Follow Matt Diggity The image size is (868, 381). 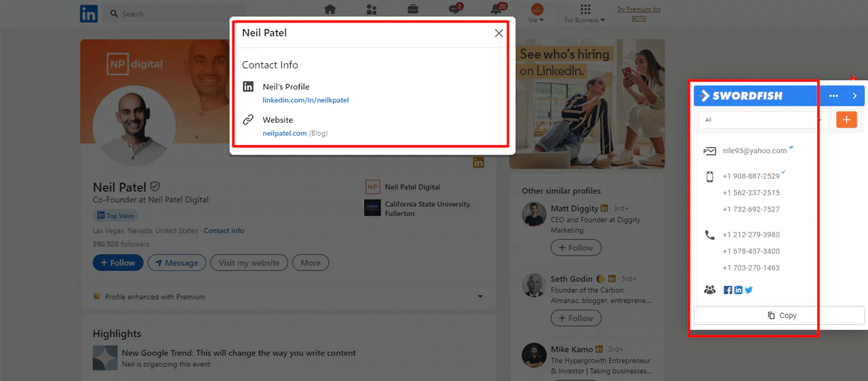point(576,248)
